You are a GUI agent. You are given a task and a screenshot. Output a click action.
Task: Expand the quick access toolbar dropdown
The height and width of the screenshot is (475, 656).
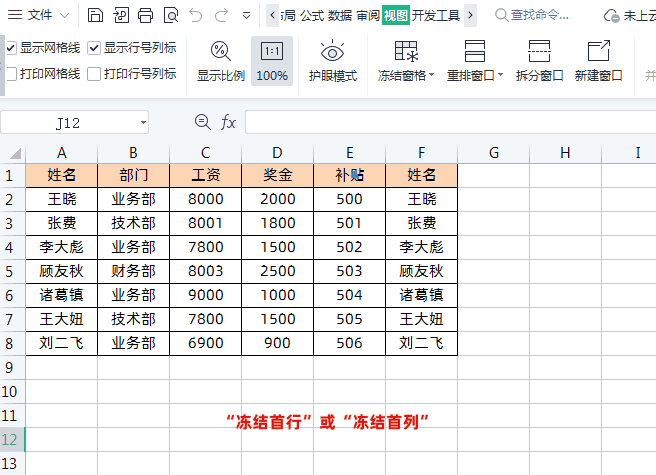coord(246,16)
